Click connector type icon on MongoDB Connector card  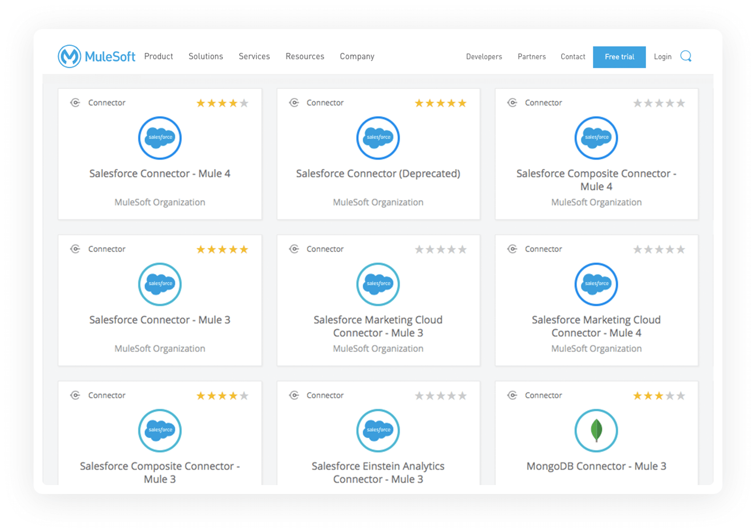pos(512,395)
